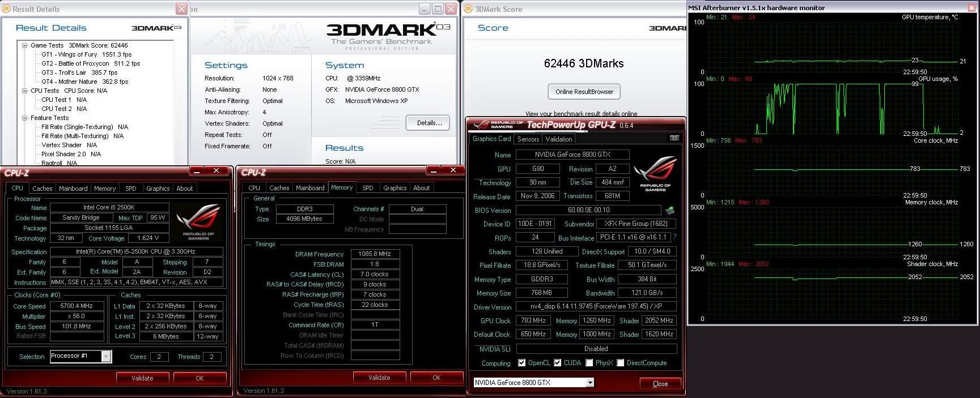Open About tab in left CPU-Z window
Image resolution: width=980 pixels, height=398 pixels.
click(185, 189)
